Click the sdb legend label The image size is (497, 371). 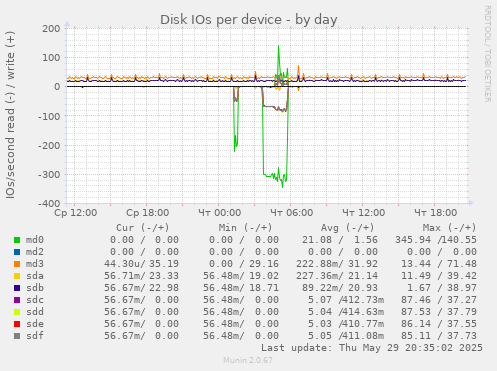click(x=35, y=288)
